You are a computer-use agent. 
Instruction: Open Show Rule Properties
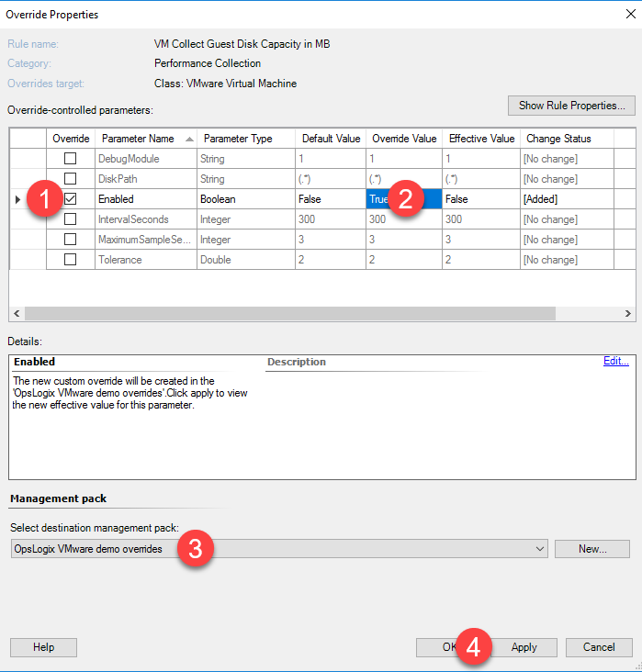570,106
